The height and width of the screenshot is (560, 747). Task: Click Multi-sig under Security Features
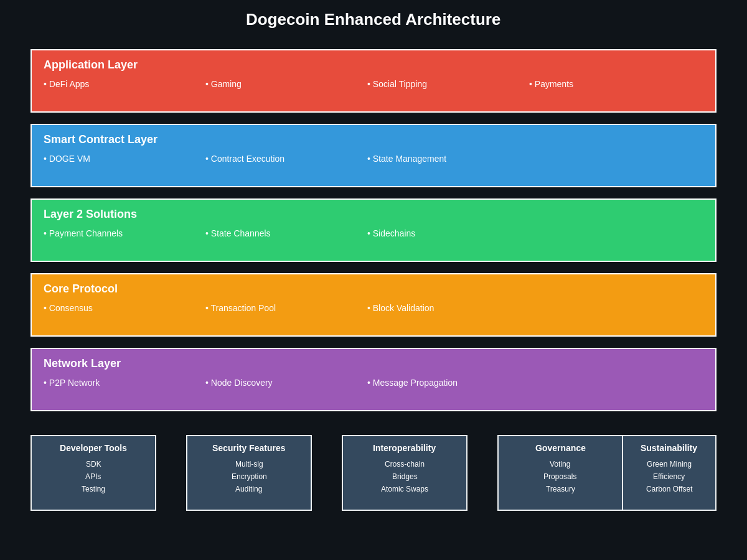click(249, 464)
